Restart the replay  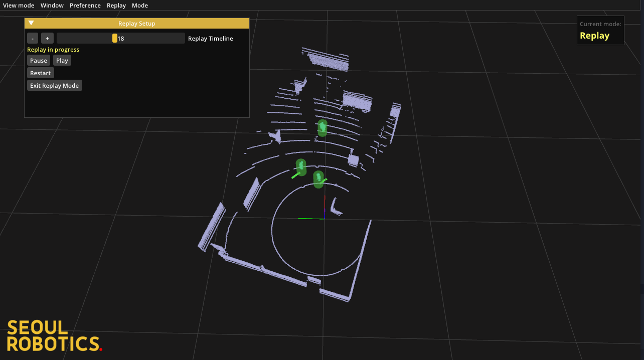click(x=40, y=73)
